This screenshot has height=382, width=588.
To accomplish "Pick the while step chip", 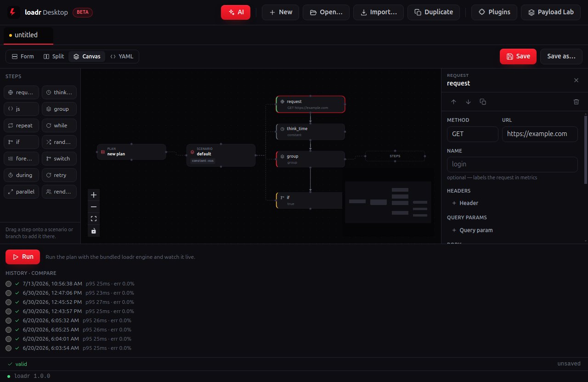I will tap(59, 125).
